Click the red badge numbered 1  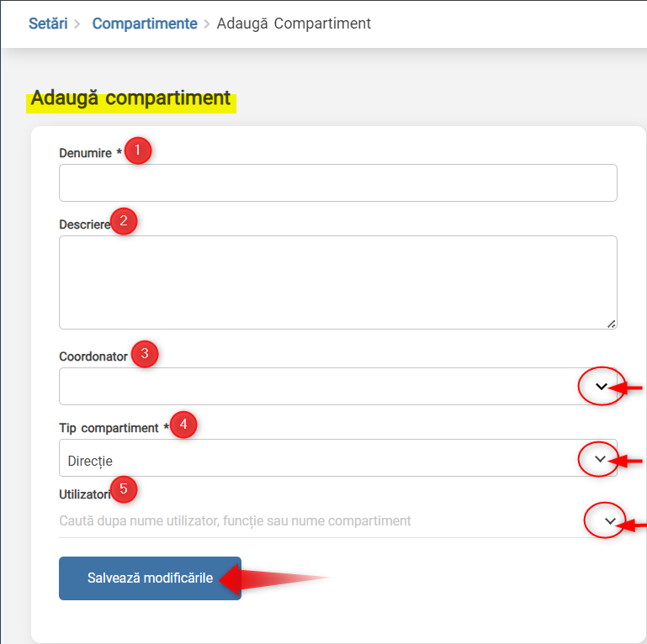[138, 150]
